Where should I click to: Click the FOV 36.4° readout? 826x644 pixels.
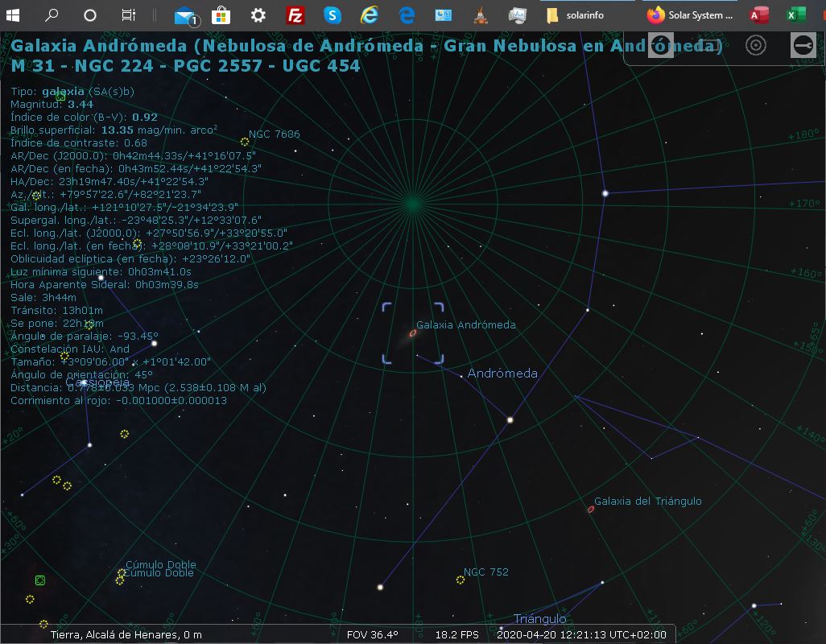[372, 634]
